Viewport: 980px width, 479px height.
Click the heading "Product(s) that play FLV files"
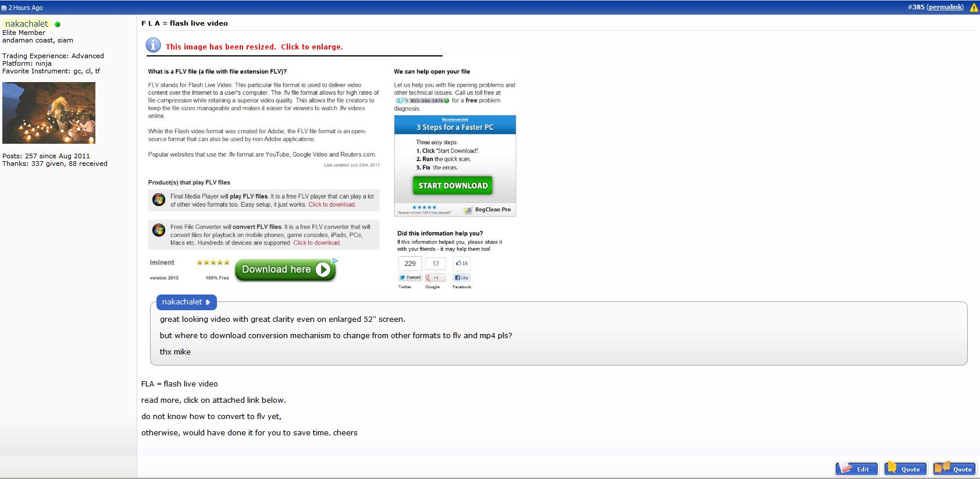(189, 182)
